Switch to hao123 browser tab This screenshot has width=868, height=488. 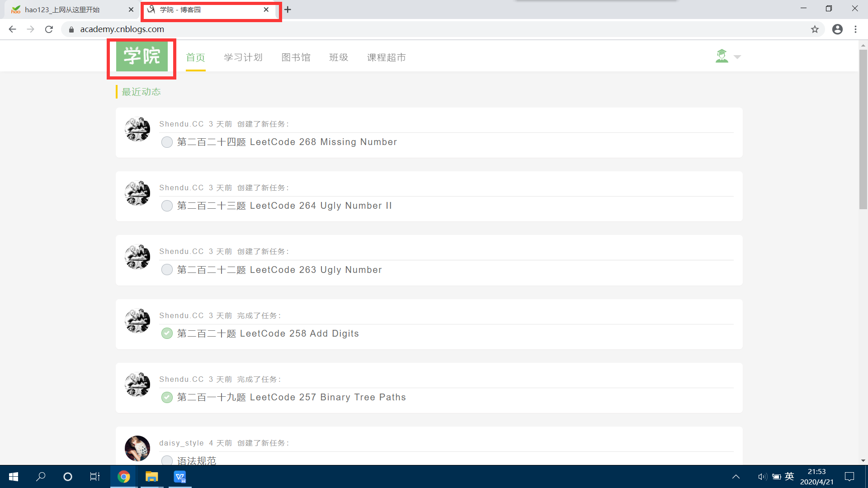[62, 9]
